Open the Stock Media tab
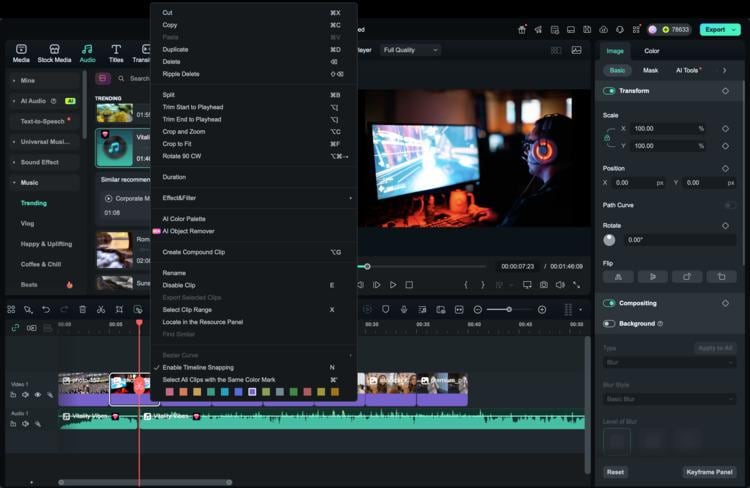The width and height of the screenshot is (750, 488). click(54, 53)
